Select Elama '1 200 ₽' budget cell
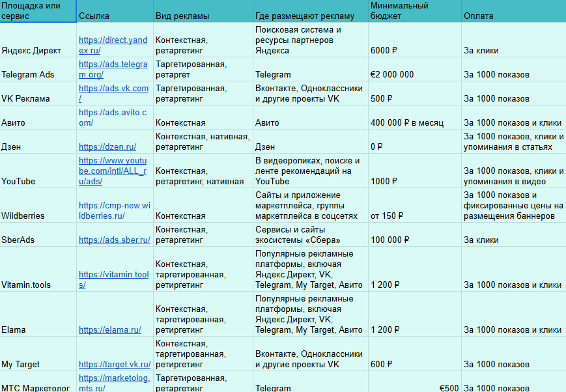This screenshot has height=392, width=566. tap(415, 314)
